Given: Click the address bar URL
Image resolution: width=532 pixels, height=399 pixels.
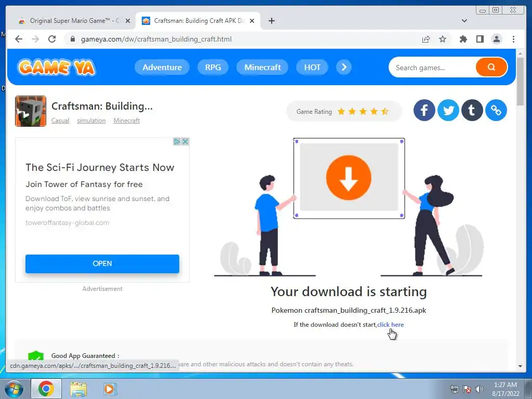Looking at the screenshot, I should [156, 39].
